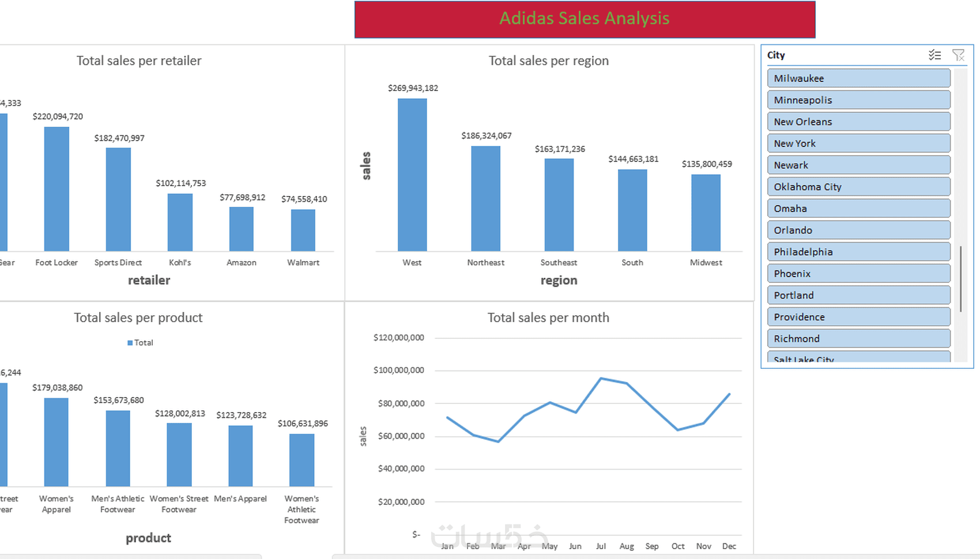
Task: Enable multi-select in the City slicer
Action: point(935,55)
